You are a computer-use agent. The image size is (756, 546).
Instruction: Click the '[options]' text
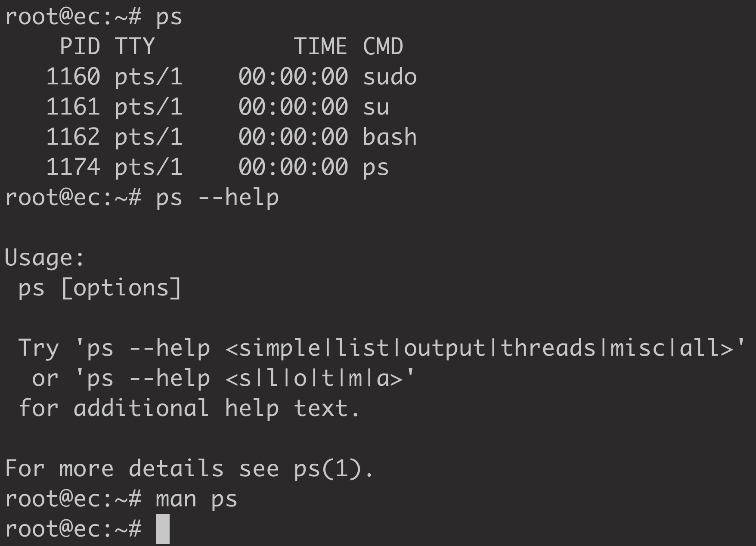[x=121, y=288]
